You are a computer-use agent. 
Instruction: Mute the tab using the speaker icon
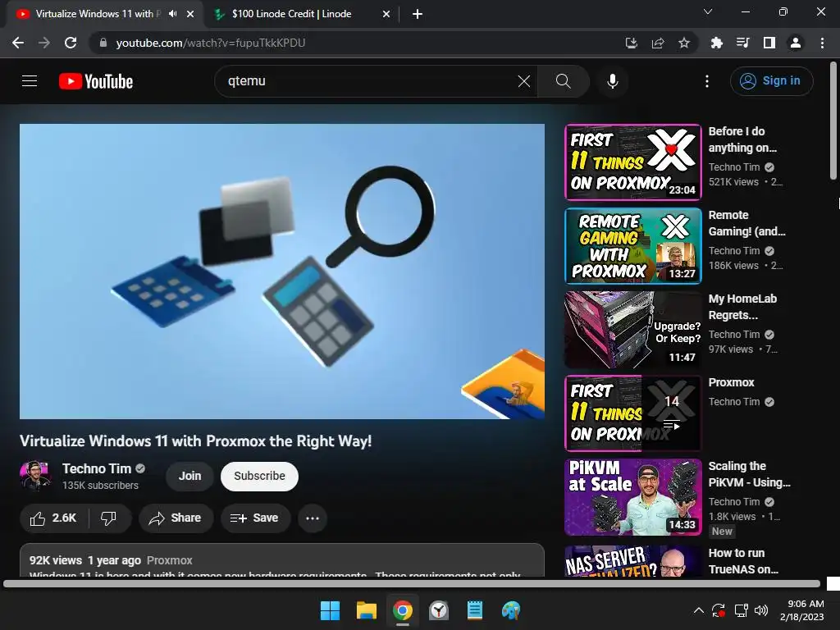172,14
